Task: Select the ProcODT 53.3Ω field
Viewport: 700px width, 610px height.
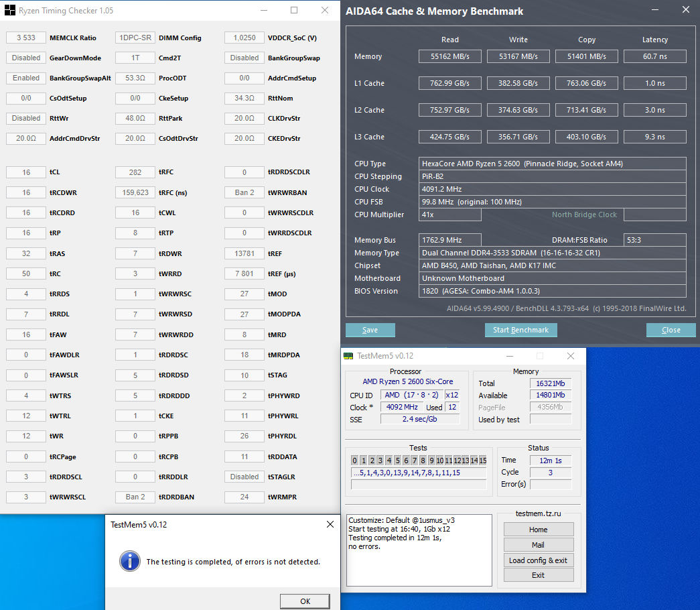Action: (135, 78)
